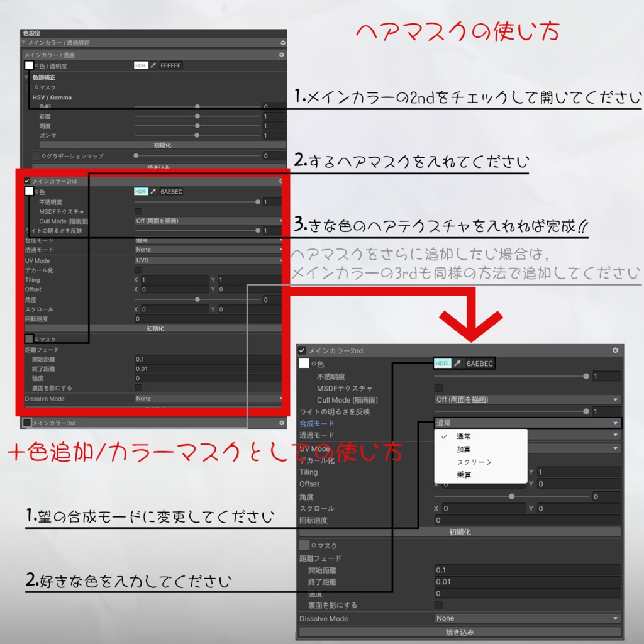Click gear icon in enlarged メインカラー2nd header
The height and width of the screenshot is (644, 644).
[615, 350]
